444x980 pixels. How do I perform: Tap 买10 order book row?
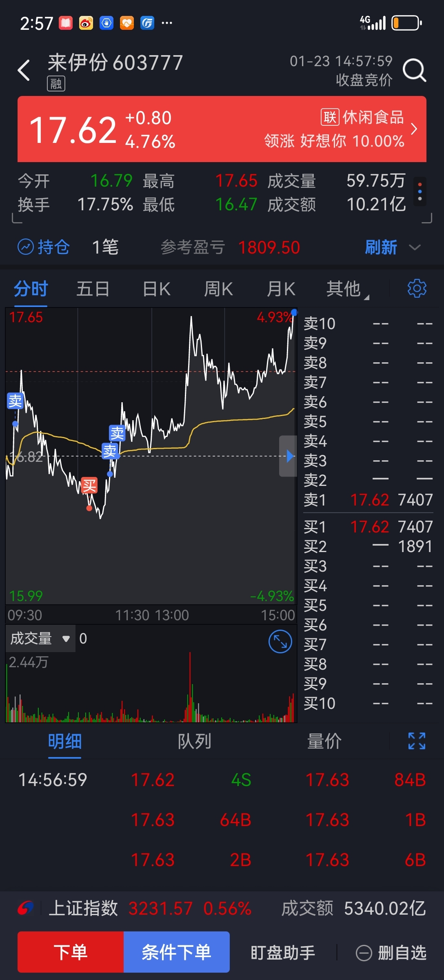click(x=368, y=703)
